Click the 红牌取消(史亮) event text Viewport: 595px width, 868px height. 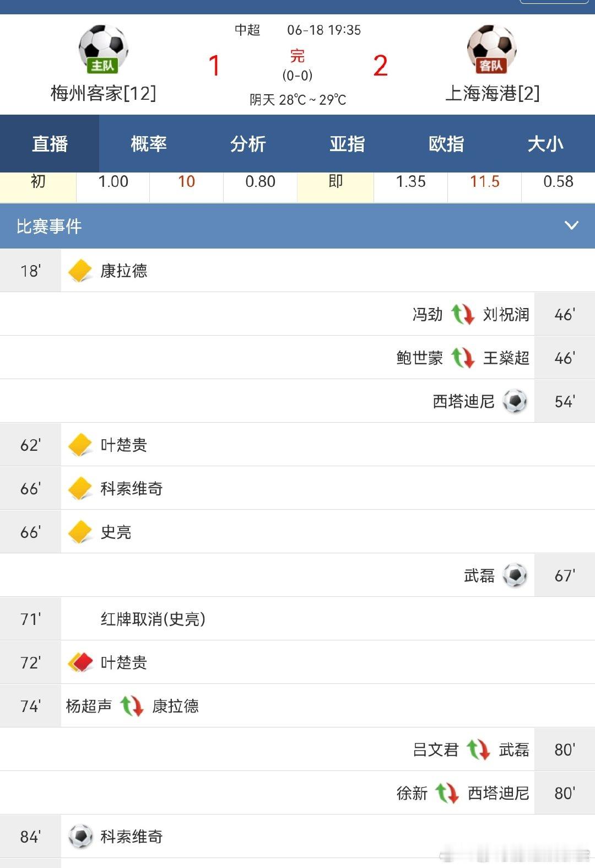point(153,619)
